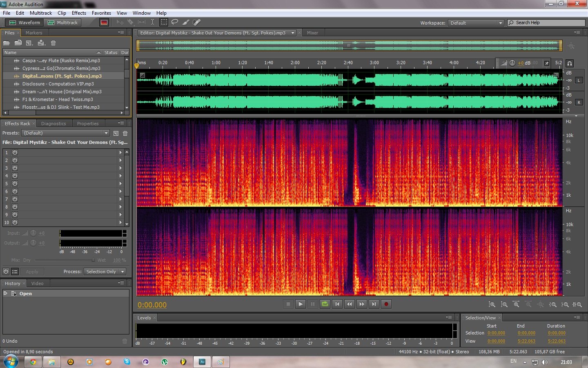Image resolution: width=588 pixels, height=368 pixels.
Task: Select the Spot Healing Brush tool
Action: 196,22
